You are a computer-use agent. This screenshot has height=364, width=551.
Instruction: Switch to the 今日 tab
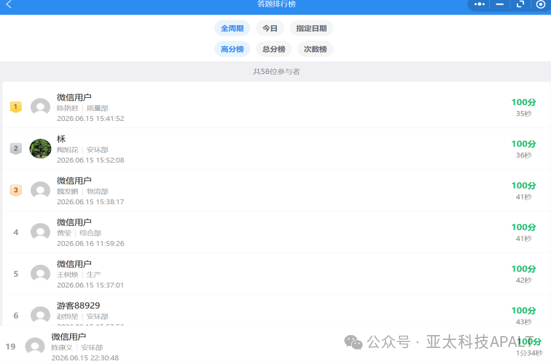(x=270, y=28)
